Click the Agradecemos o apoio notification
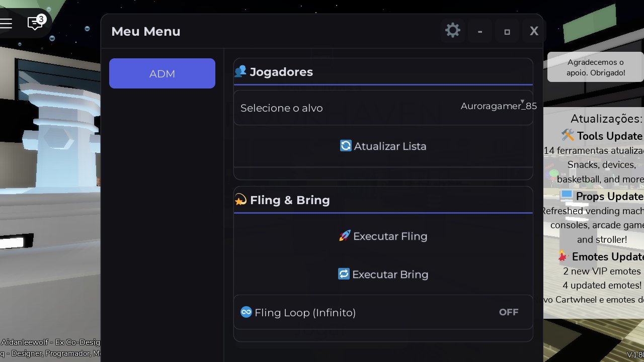This screenshot has height=362, width=644. (595, 67)
